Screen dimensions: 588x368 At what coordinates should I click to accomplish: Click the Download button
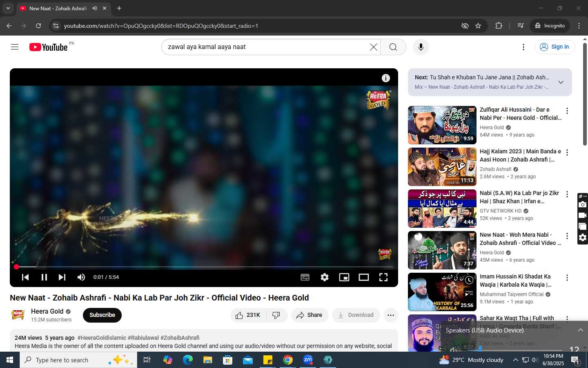tap(356, 315)
